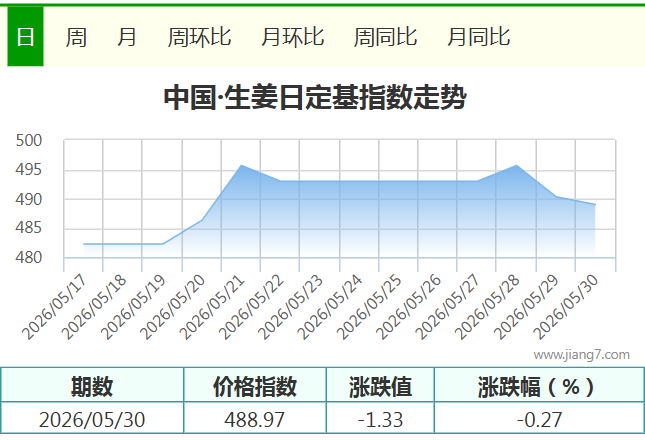The width and height of the screenshot is (645, 440).
Task: Open the 周同比 tab
Action: (385, 37)
